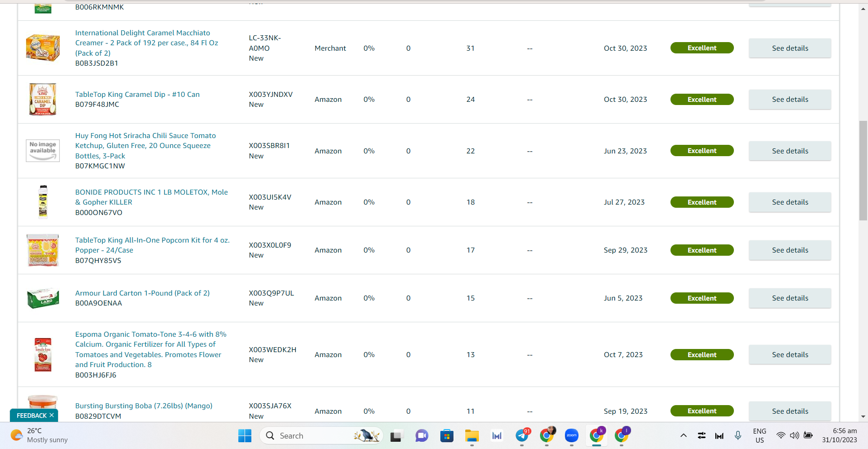Open TableTop King Caramel Dip listing
The height and width of the screenshot is (449, 868).
click(137, 94)
